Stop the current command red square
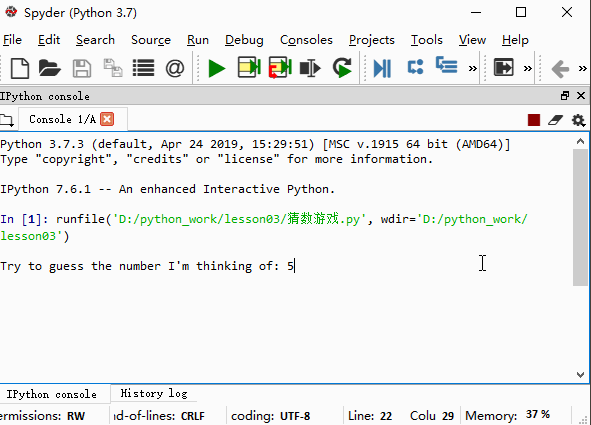The height and width of the screenshot is (425, 591). [x=534, y=120]
